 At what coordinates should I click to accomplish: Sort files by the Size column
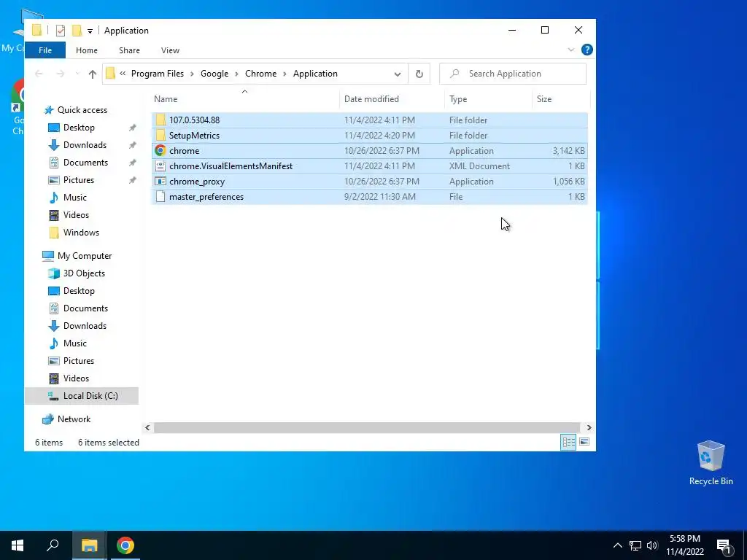[x=561, y=99]
